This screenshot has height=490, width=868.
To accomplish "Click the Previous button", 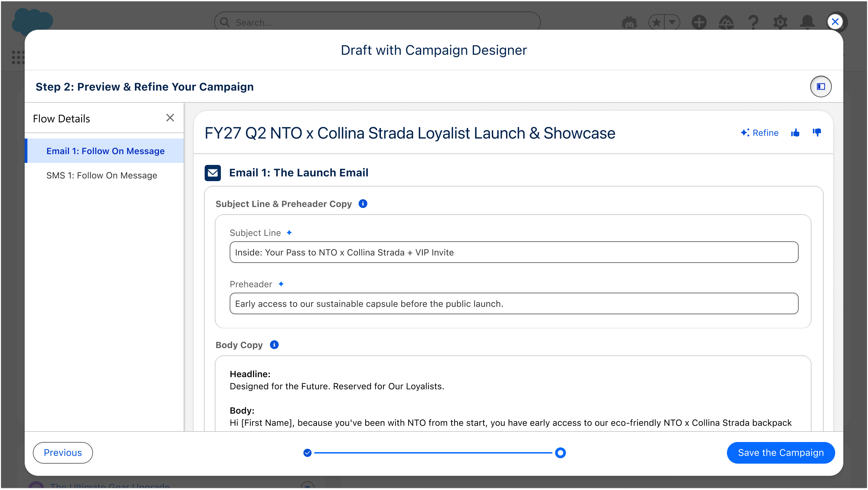I will coord(63,452).
